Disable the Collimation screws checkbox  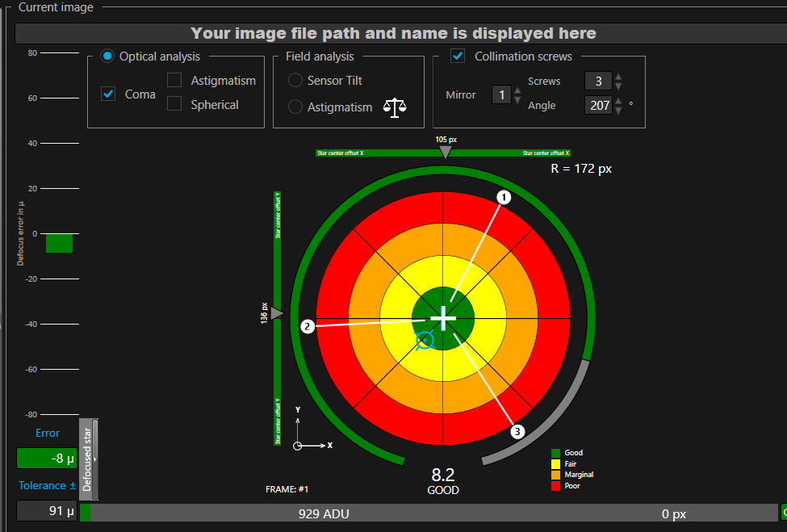pyautogui.click(x=458, y=57)
